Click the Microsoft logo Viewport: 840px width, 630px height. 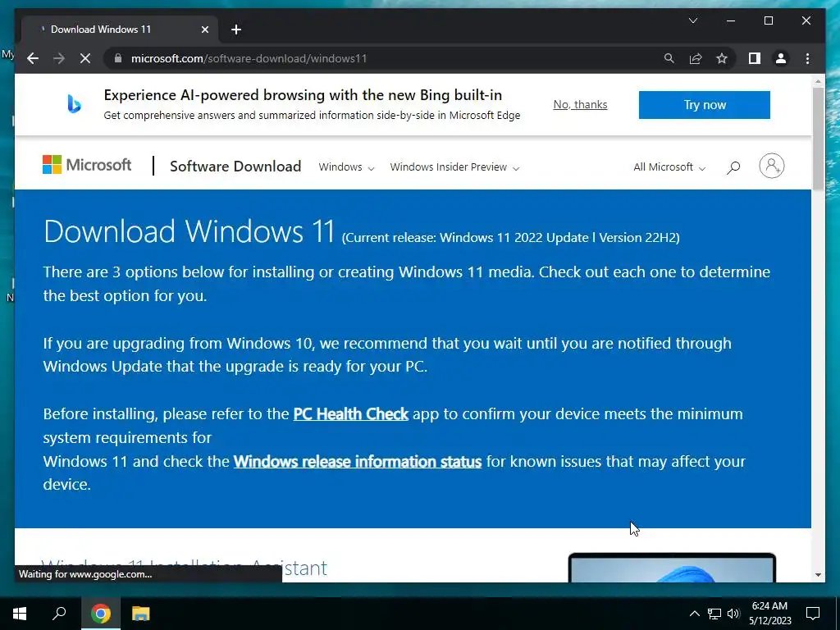tap(87, 165)
